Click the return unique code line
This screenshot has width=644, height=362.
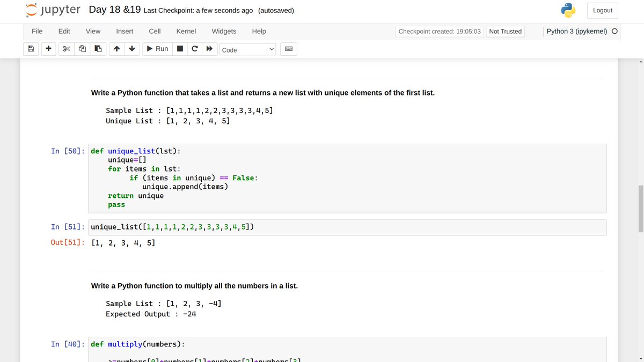pos(136,196)
